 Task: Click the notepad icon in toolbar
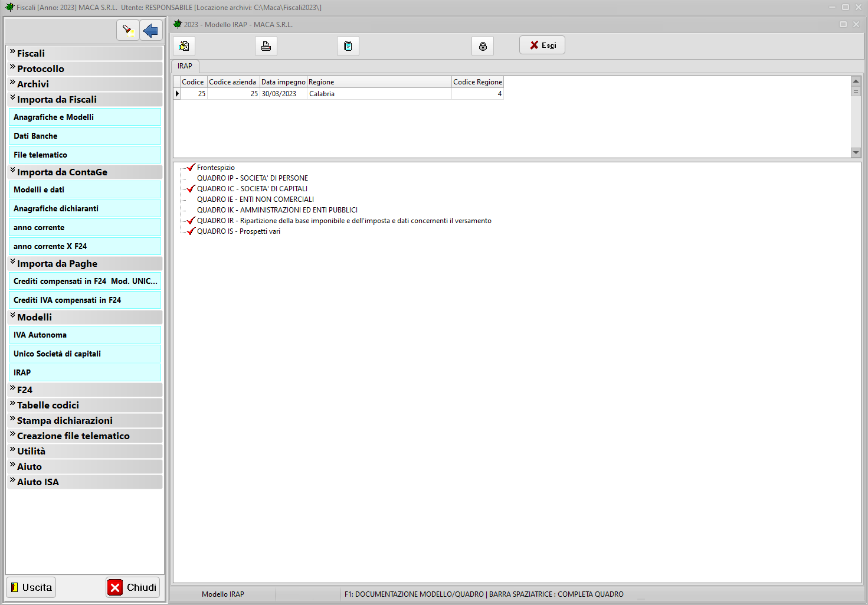(x=348, y=46)
